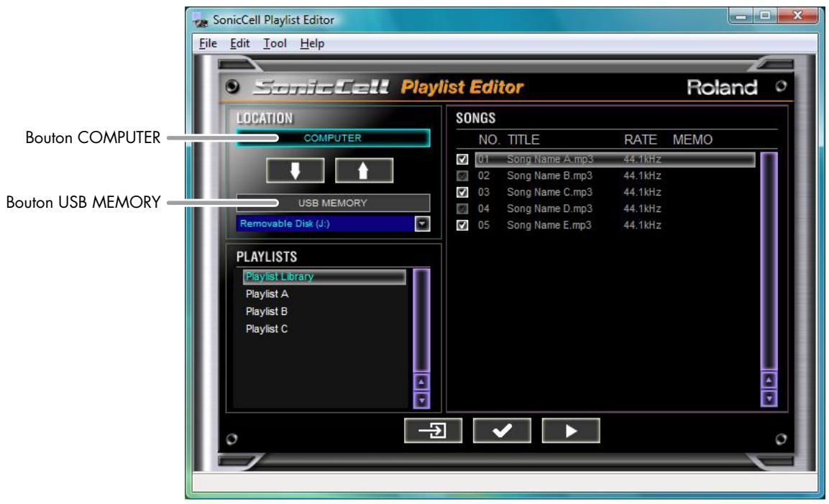Click the SonicCell app icon in title bar
This screenshot has width=829, height=504.
[x=201, y=20]
